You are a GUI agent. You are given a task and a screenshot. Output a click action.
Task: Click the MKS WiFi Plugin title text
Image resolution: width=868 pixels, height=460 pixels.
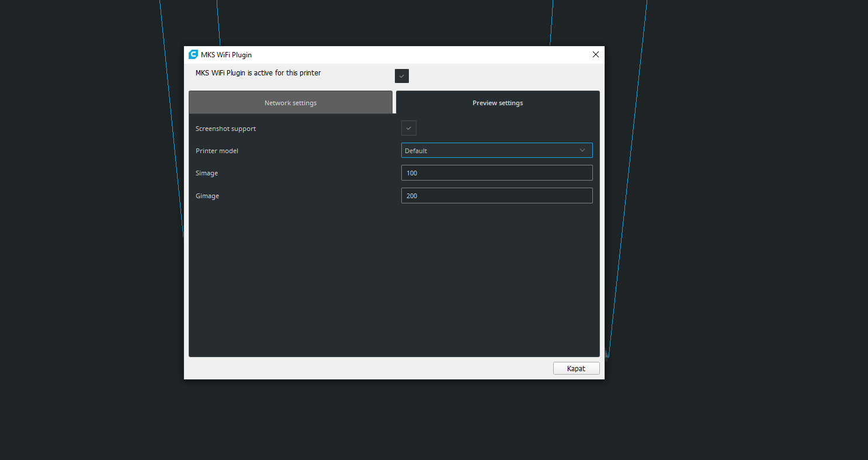tap(226, 54)
